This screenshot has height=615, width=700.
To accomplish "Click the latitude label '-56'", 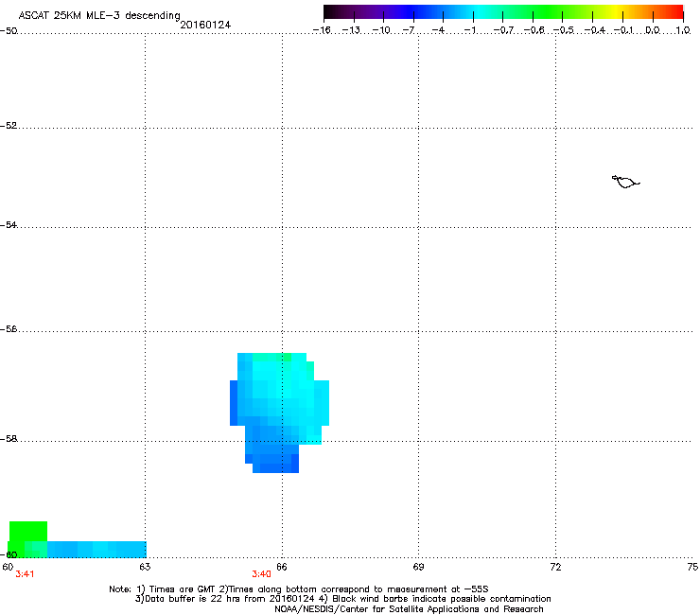I will (9, 328).
